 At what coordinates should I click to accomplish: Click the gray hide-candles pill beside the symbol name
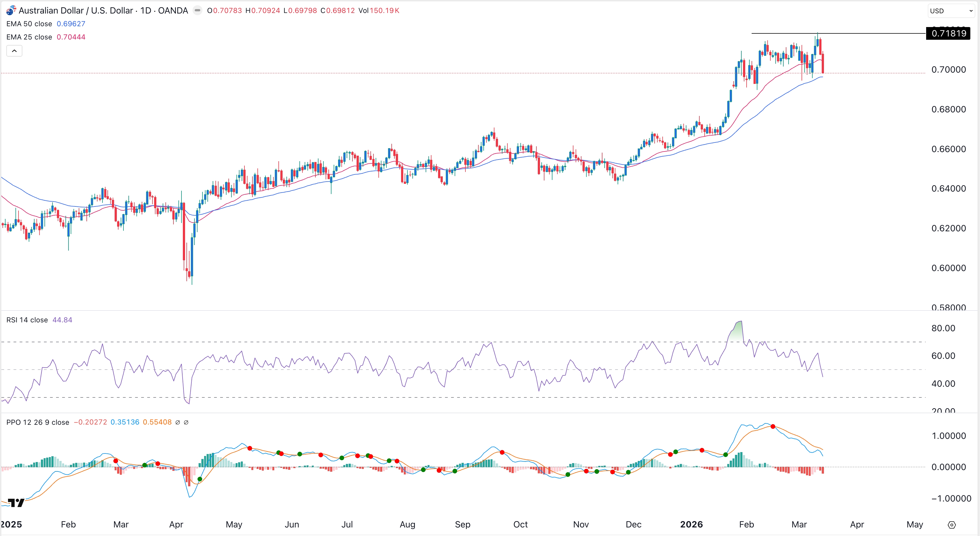(x=197, y=10)
